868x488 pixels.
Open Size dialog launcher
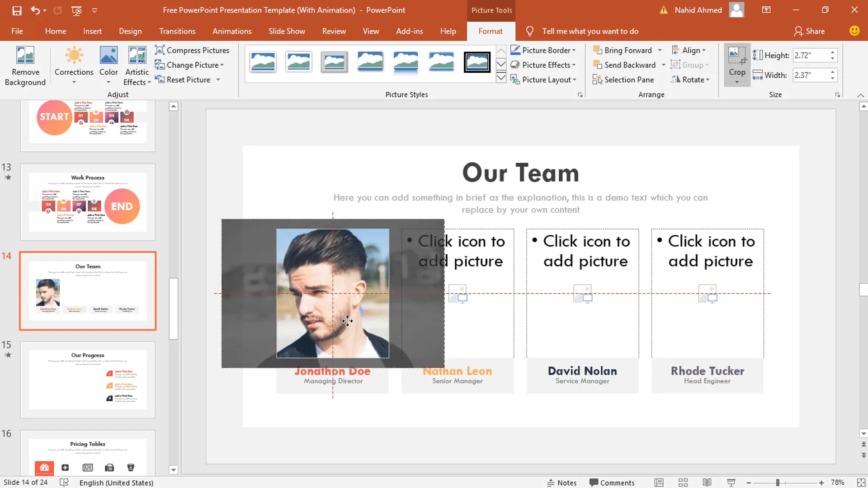(838, 95)
